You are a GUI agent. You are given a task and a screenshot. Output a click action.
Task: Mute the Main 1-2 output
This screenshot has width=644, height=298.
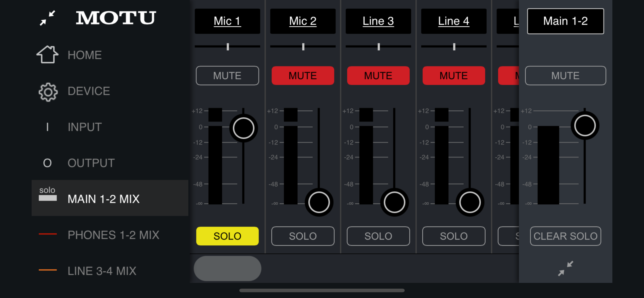(x=565, y=76)
